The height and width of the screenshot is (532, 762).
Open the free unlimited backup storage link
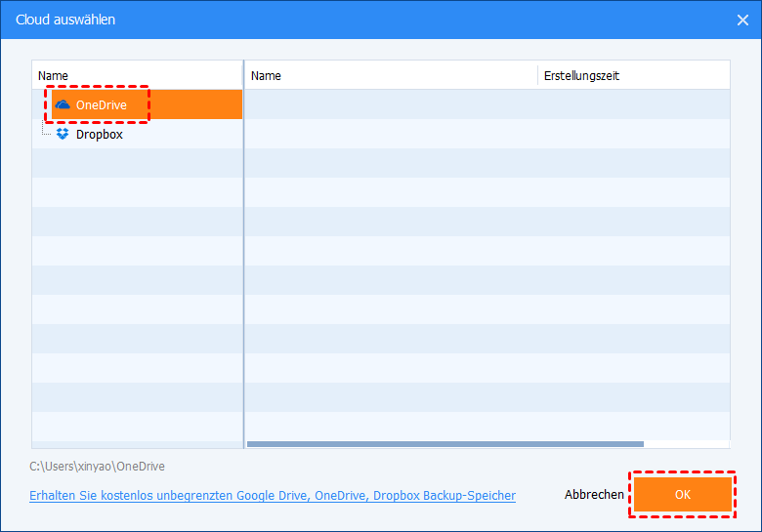tap(273, 496)
